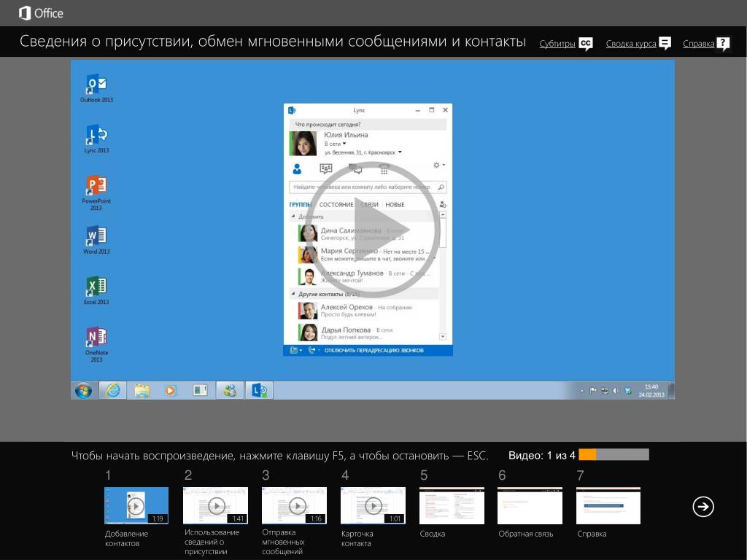Click the search magnifier in Lync
This screenshot has height=560, width=747.
pos(441,187)
